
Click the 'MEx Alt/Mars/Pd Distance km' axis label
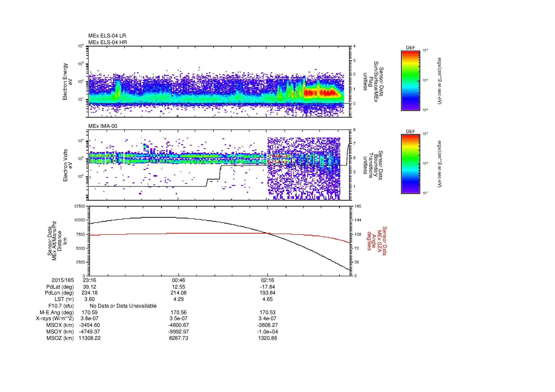[x=57, y=241]
